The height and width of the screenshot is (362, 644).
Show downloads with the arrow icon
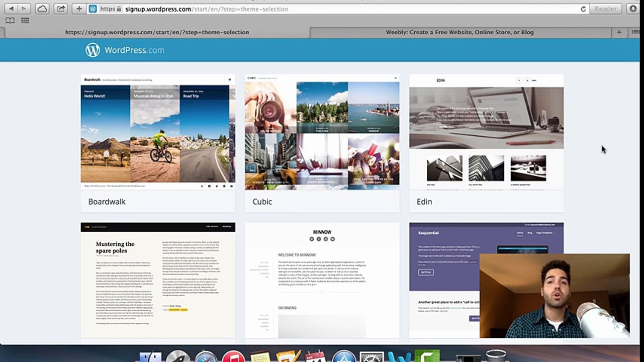632,9
